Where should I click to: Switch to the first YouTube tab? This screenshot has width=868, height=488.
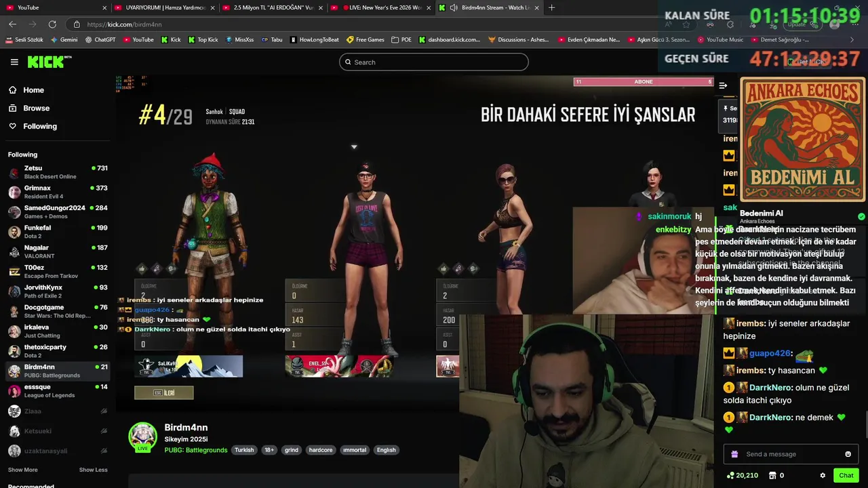54,7
